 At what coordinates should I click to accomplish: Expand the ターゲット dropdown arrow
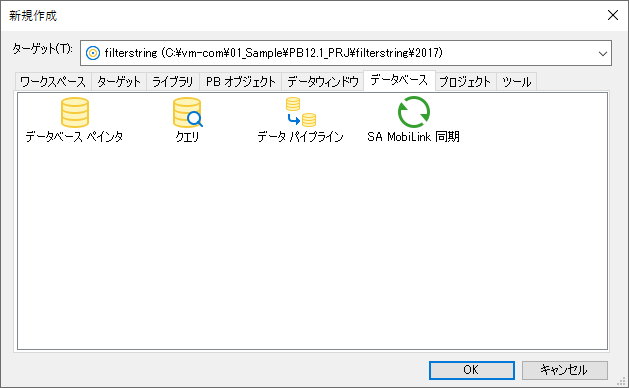[603, 53]
